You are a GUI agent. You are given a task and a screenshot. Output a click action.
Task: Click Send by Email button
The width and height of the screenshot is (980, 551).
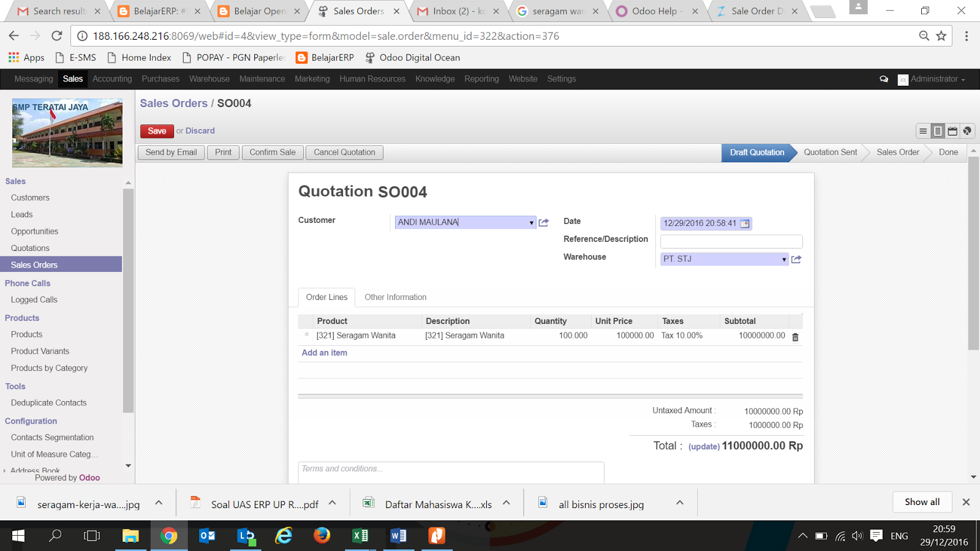point(171,152)
